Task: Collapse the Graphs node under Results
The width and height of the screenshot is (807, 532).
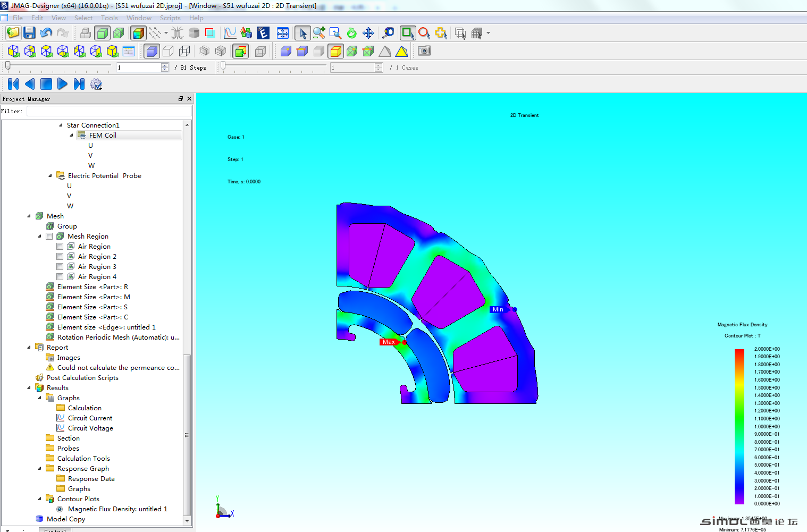Action: click(39, 398)
